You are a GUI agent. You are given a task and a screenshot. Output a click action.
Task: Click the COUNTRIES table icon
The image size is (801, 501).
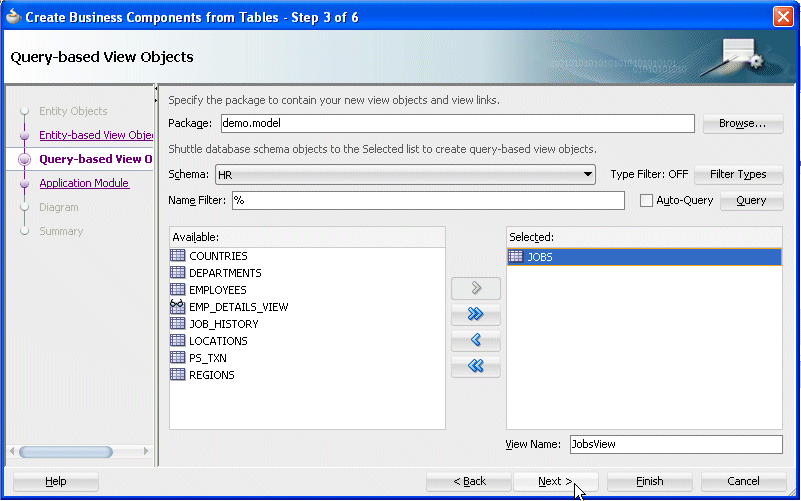[x=177, y=255]
